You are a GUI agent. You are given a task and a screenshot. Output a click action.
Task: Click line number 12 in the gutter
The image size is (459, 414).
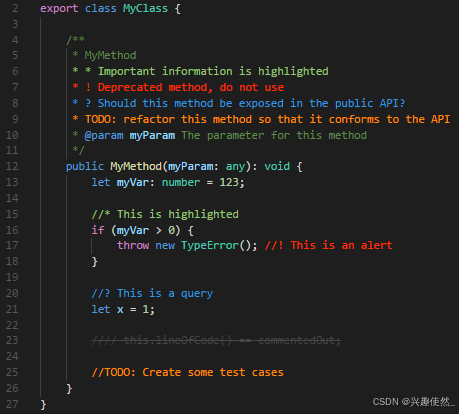[12, 166]
